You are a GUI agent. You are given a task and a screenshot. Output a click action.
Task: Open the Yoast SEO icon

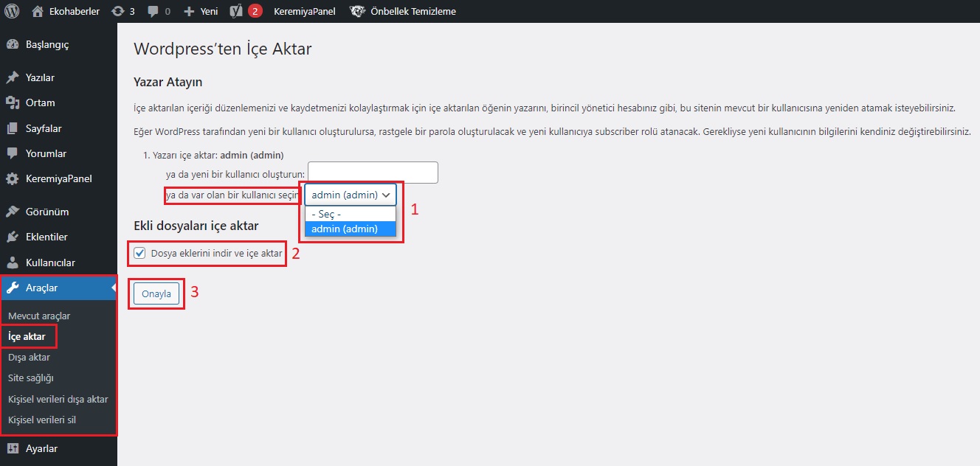[237, 11]
